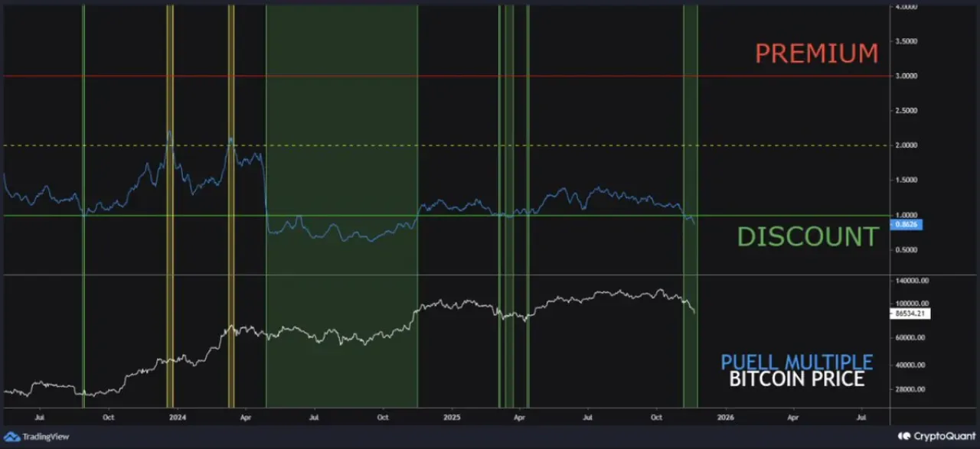Select the blue 0.8626 Puell Multiple value tag
980x449 pixels.
tap(908, 225)
